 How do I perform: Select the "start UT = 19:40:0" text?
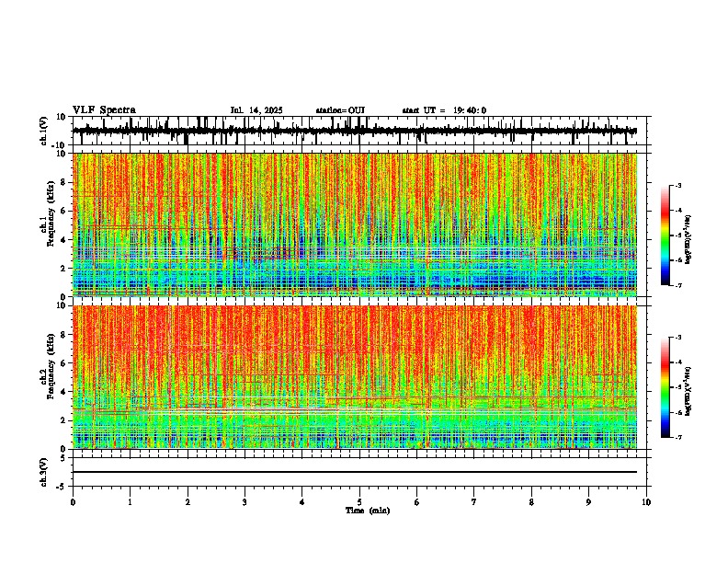pyautogui.click(x=444, y=110)
